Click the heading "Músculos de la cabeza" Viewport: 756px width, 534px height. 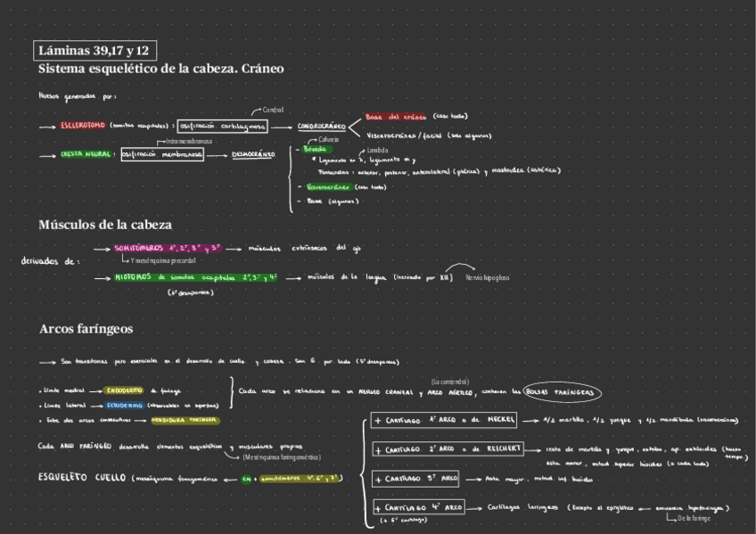105,225
